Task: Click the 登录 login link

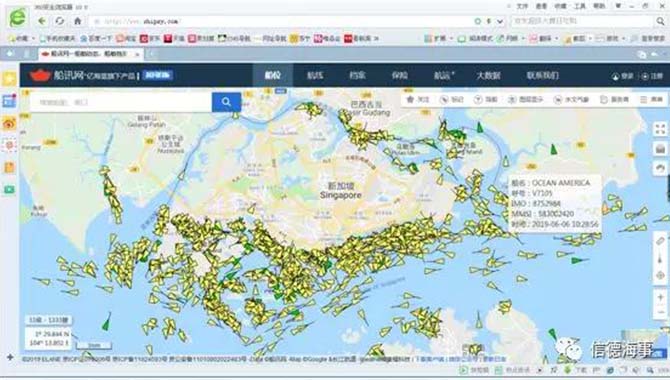Action: pyautogui.click(x=622, y=76)
